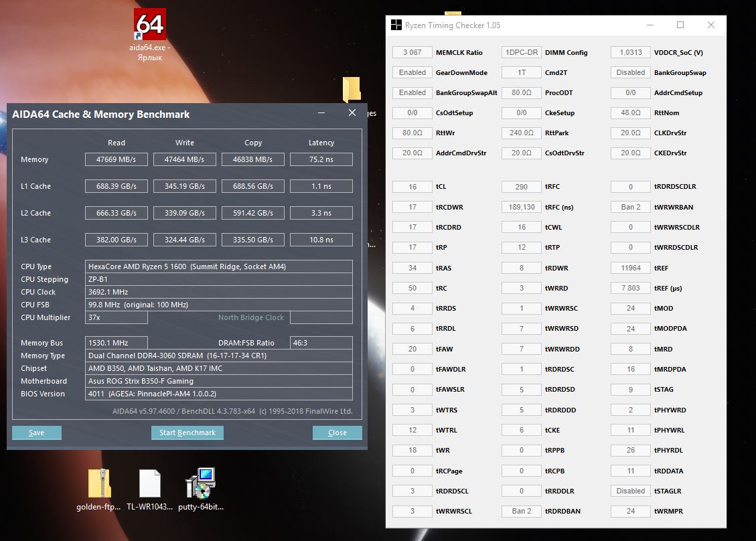Click the Cmd2T value 1T
The image size is (756, 541).
pyautogui.click(x=522, y=72)
